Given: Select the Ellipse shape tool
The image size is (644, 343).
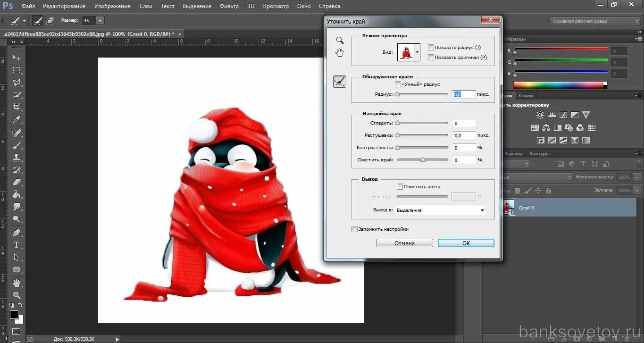Looking at the screenshot, I should coord(17,270).
